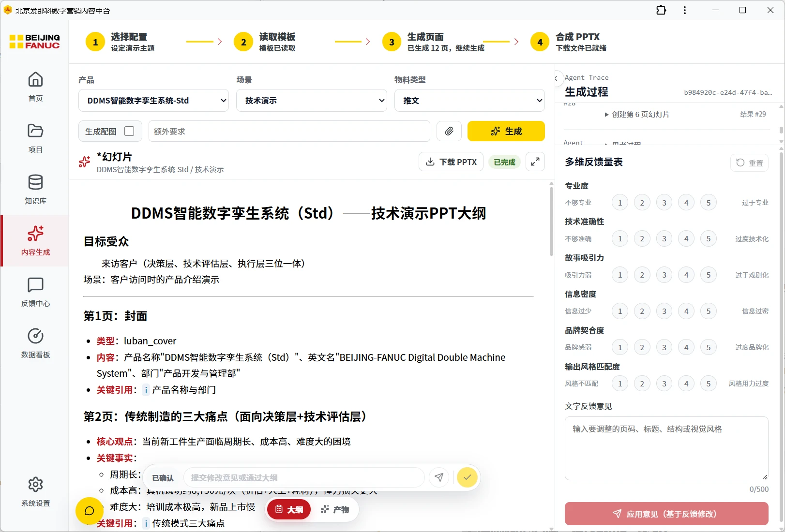Click the paper-plane send icon in revision bar
This screenshot has height=532, width=785.
click(x=439, y=478)
